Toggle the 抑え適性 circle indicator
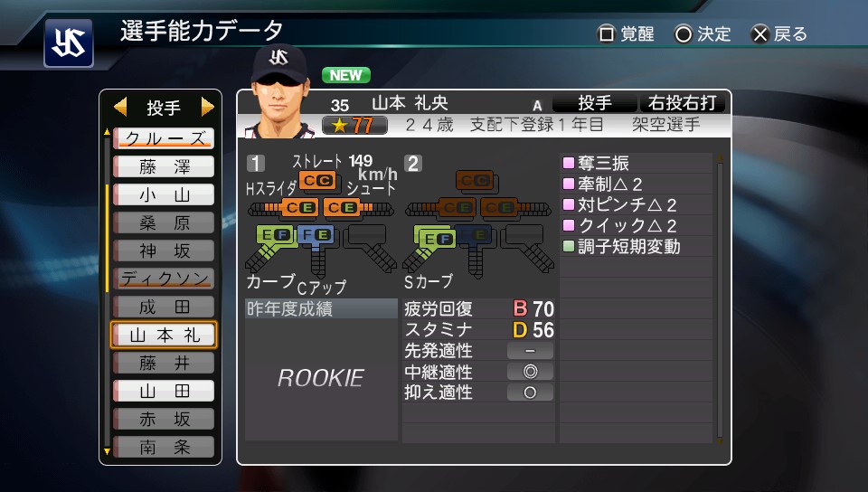Screen dimensions: 868x492 pyautogui.click(x=531, y=393)
